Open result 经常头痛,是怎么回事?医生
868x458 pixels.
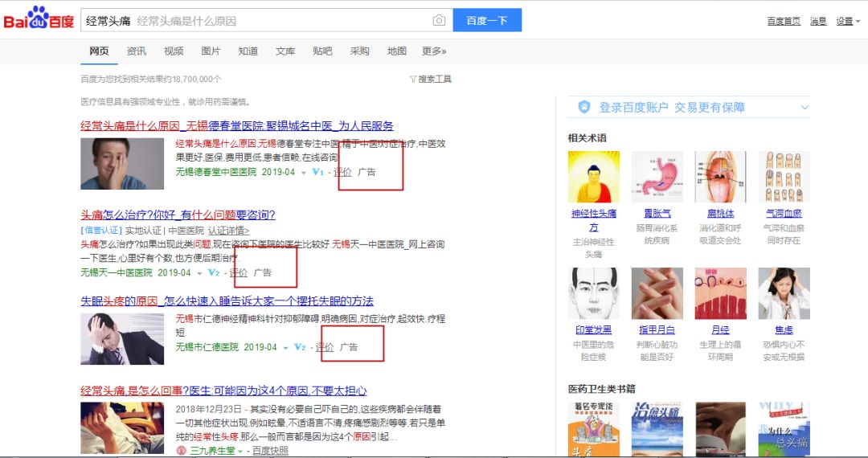(x=223, y=391)
